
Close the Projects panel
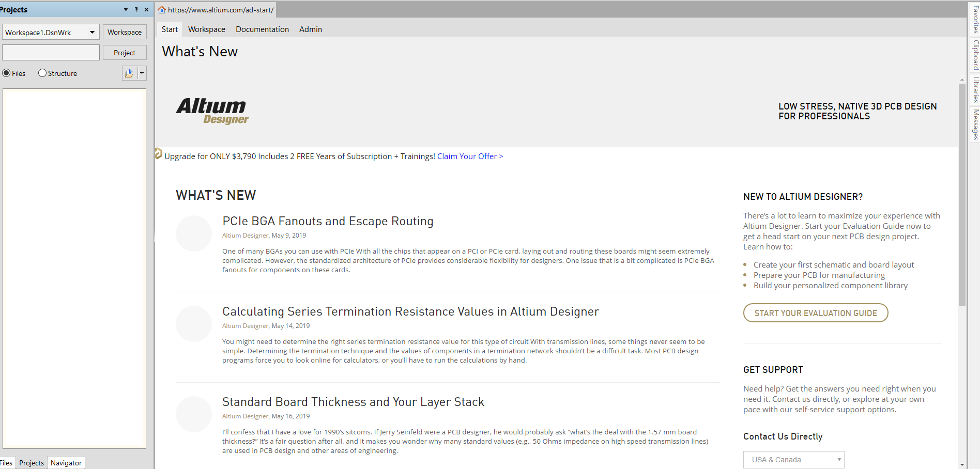(146, 9)
